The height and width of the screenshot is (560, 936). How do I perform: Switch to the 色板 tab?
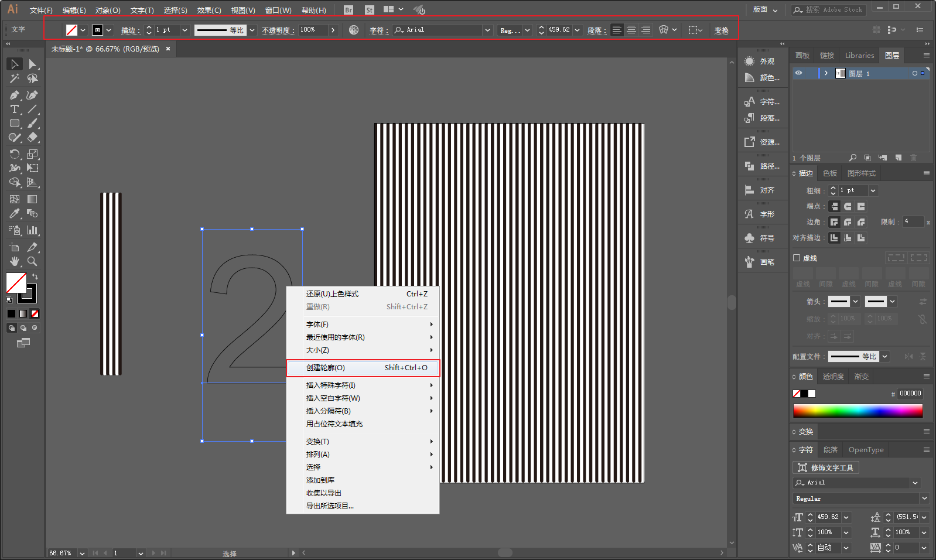point(830,173)
